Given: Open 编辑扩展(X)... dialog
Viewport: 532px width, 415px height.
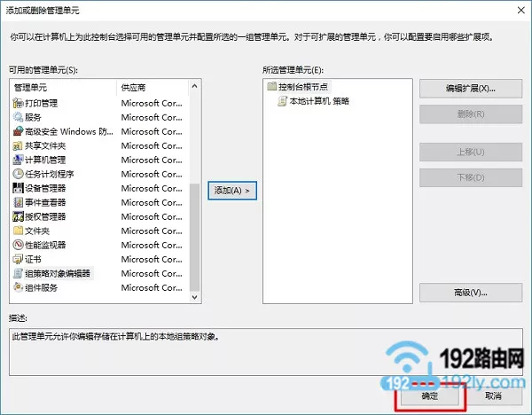Looking at the screenshot, I should point(471,89).
